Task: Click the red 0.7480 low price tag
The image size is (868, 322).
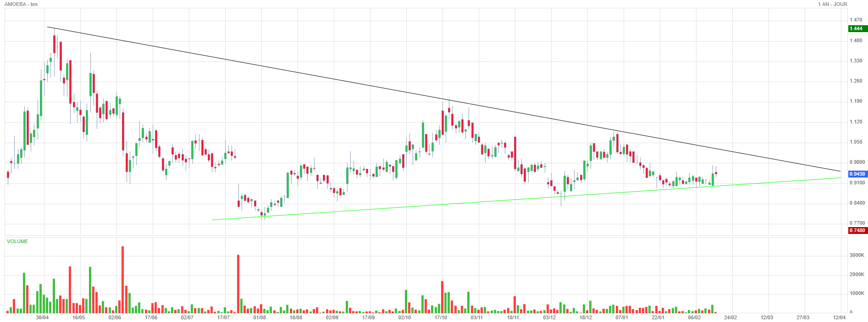Action: click(857, 230)
